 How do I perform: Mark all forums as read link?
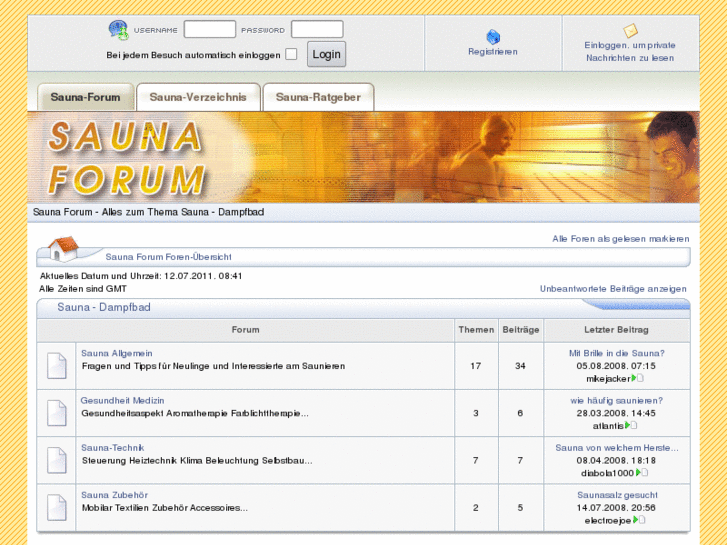coord(620,239)
